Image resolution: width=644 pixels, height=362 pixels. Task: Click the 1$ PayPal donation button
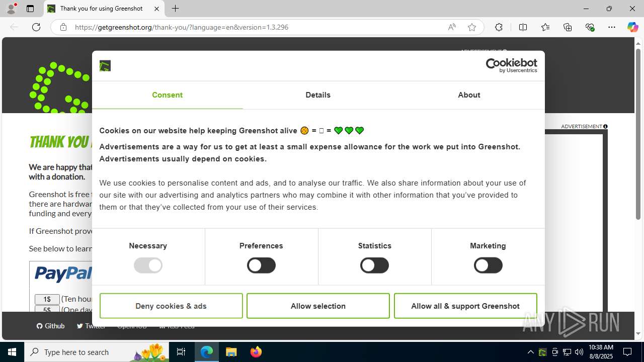click(47, 299)
